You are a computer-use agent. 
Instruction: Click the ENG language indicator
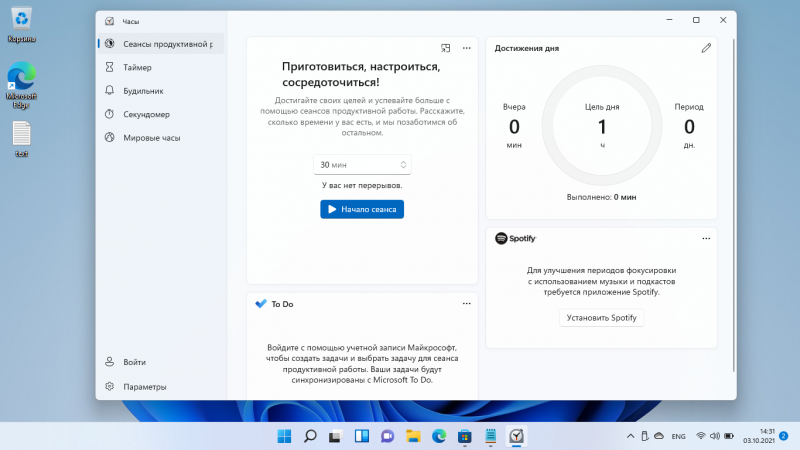pos(677,436)
